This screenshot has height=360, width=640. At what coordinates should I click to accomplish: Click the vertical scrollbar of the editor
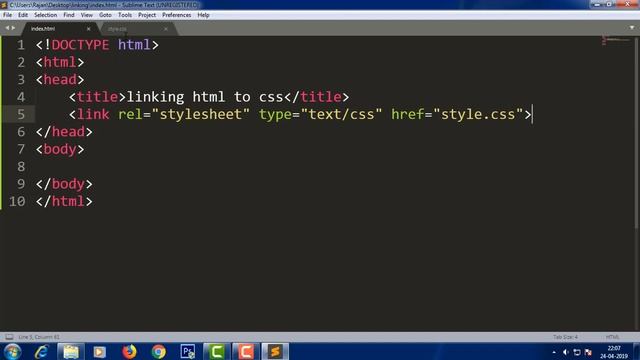click(636, 133)
